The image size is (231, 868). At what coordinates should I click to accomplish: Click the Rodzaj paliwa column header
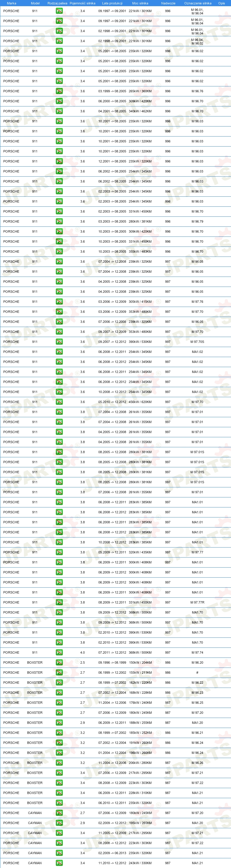57,3
